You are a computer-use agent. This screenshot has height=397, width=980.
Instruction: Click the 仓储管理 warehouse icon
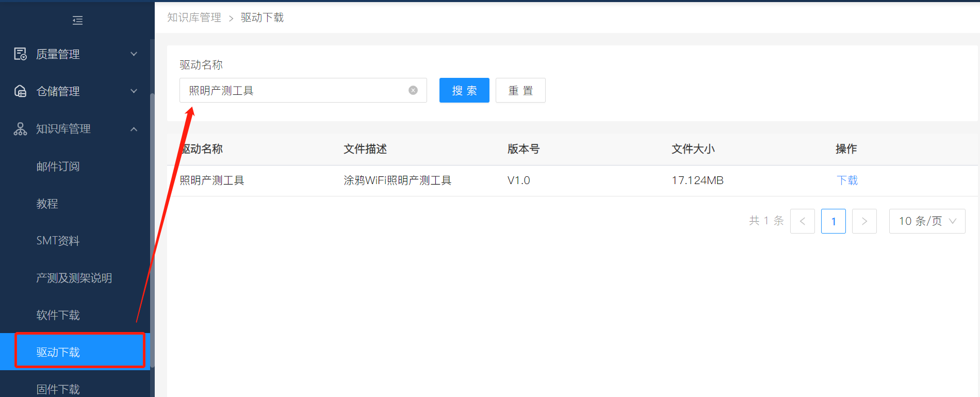(x=20, y=91)
